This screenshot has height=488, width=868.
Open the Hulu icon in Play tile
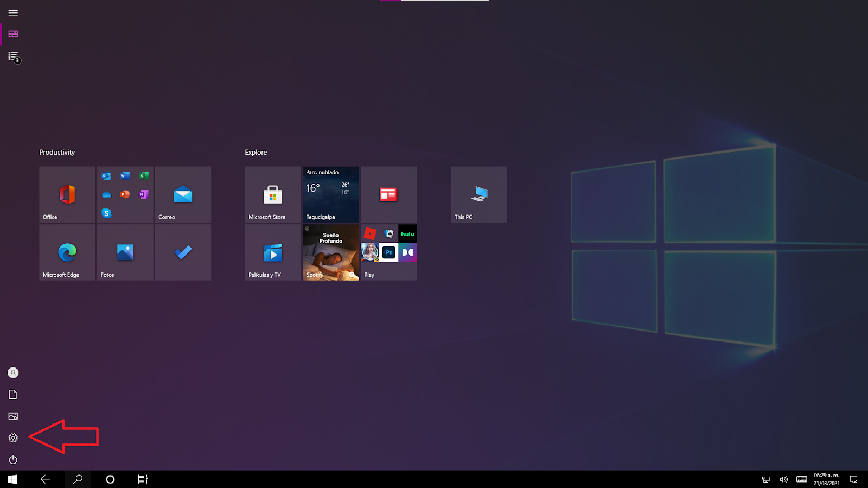[x=408, y=234]
